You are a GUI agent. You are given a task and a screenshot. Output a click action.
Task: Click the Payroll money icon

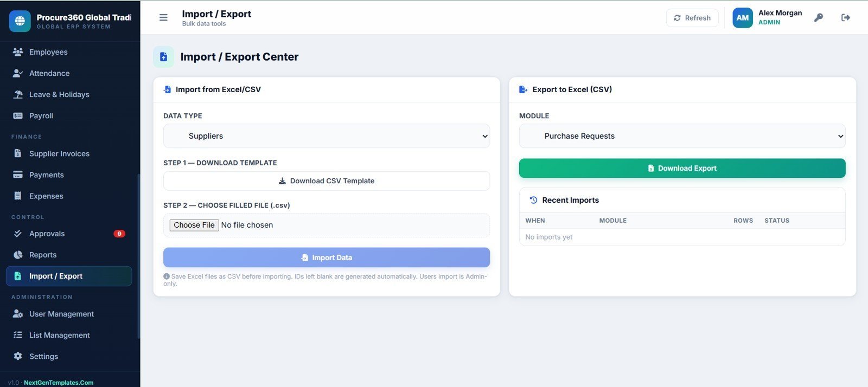[18, 115]
